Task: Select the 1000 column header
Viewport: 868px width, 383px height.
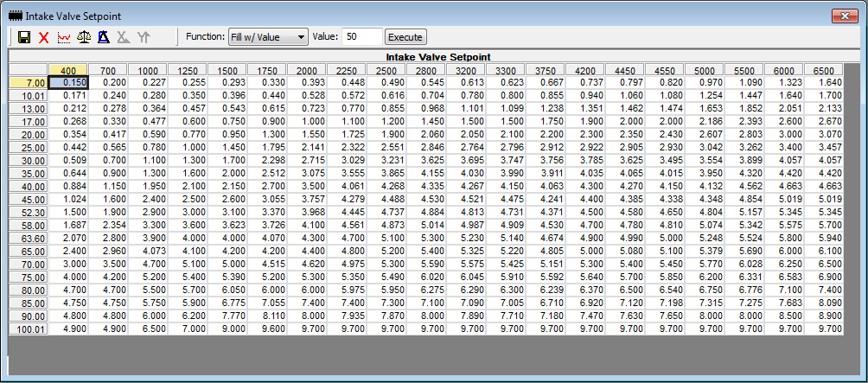Action: click(x=147, y=70)
